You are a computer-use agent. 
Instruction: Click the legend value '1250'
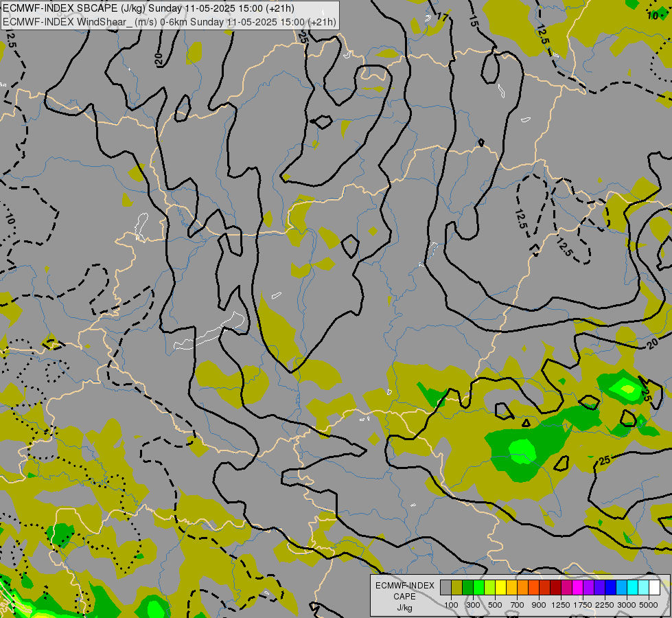pyautogui.click(x=561, y=605)
